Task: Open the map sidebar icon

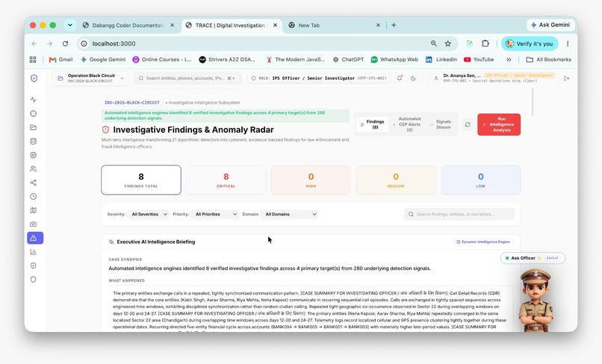Action: [x=34, y=210]
